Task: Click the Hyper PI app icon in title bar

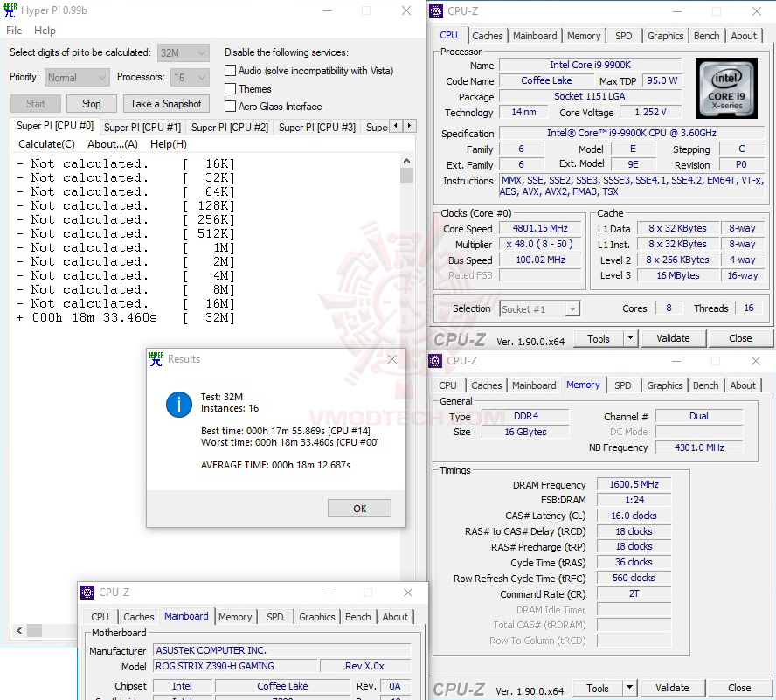Action: (x=10, y=10)
